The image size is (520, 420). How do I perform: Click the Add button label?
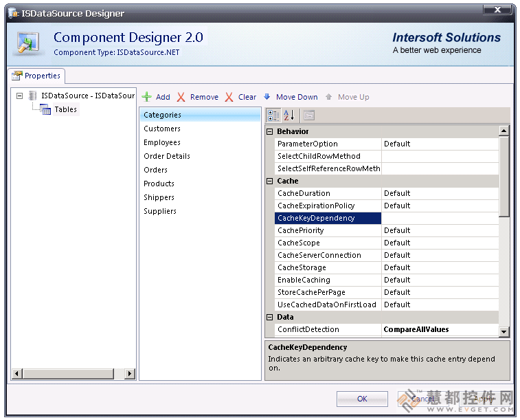[163, 97]
